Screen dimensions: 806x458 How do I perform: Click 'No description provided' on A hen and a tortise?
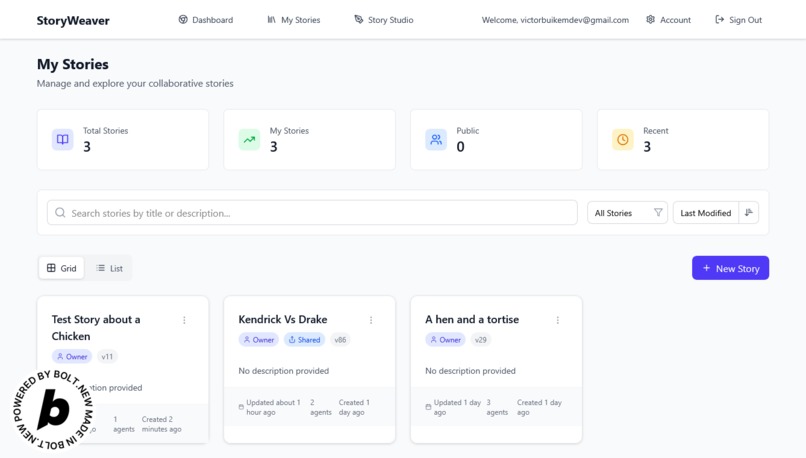click(470, 371)
